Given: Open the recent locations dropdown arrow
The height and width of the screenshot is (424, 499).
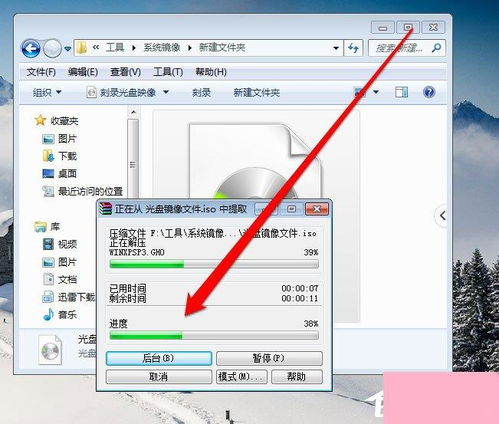Looking at the screenshot, I should point(68,49).
